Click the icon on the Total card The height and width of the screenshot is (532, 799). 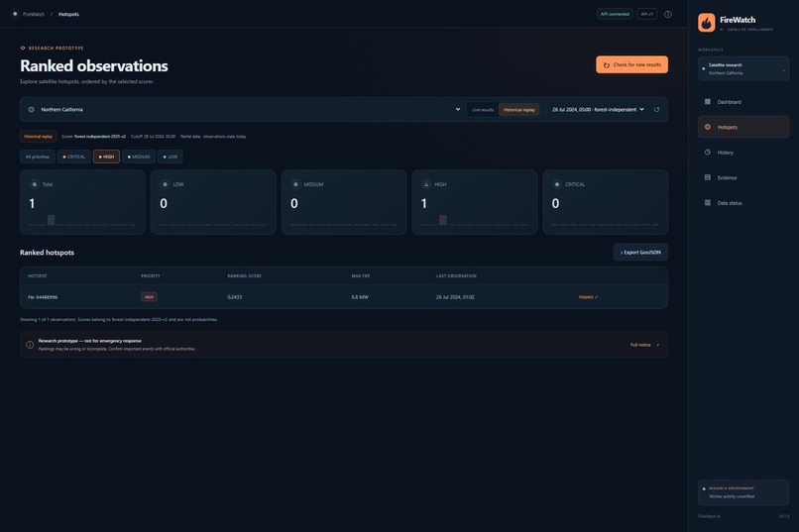(34, 184)
